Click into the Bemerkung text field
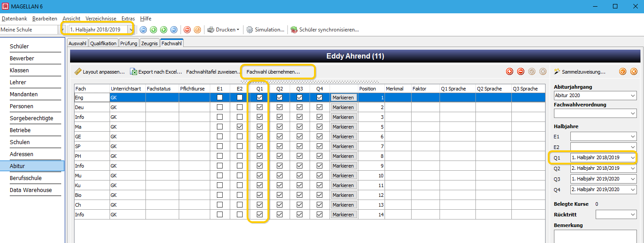This screenshot has height=243, width=644. (595, 236)
